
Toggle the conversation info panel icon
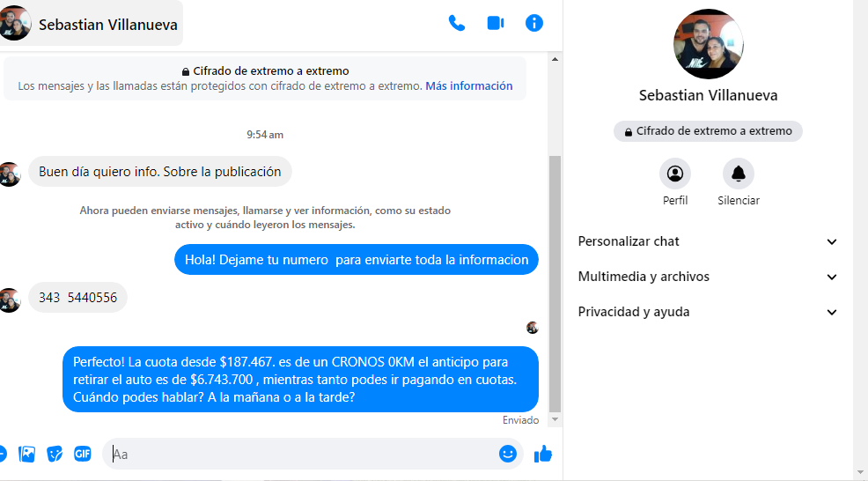point(533,24)
